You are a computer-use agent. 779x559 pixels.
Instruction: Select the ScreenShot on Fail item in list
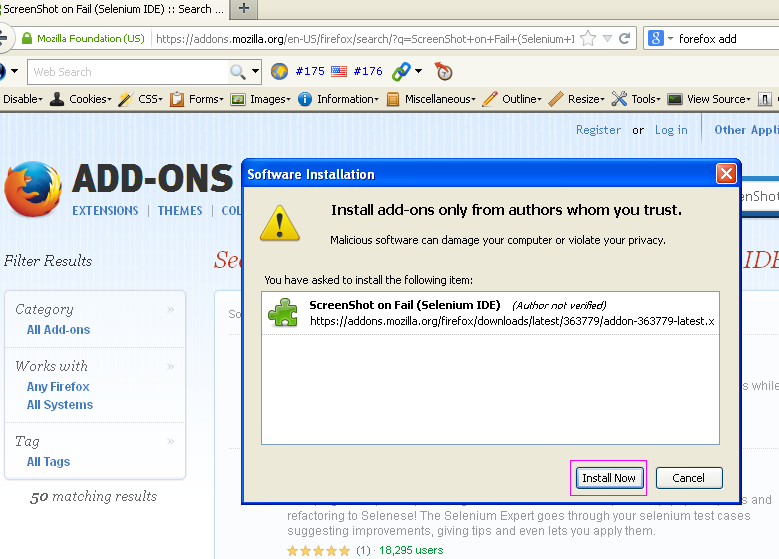pyautogui.click(x=490, y=313)
